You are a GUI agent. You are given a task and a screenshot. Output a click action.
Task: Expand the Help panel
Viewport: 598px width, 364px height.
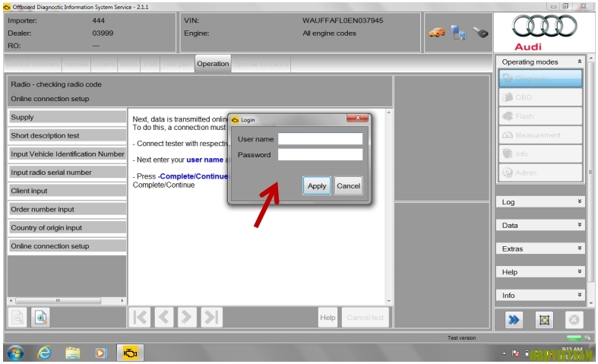[x=540, y=271]
